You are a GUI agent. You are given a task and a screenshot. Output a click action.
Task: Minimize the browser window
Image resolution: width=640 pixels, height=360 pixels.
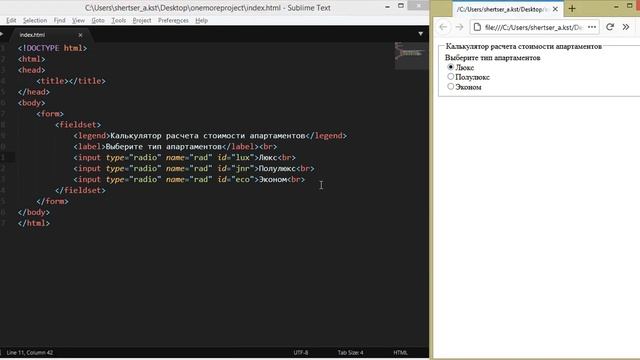pos(616,7)
